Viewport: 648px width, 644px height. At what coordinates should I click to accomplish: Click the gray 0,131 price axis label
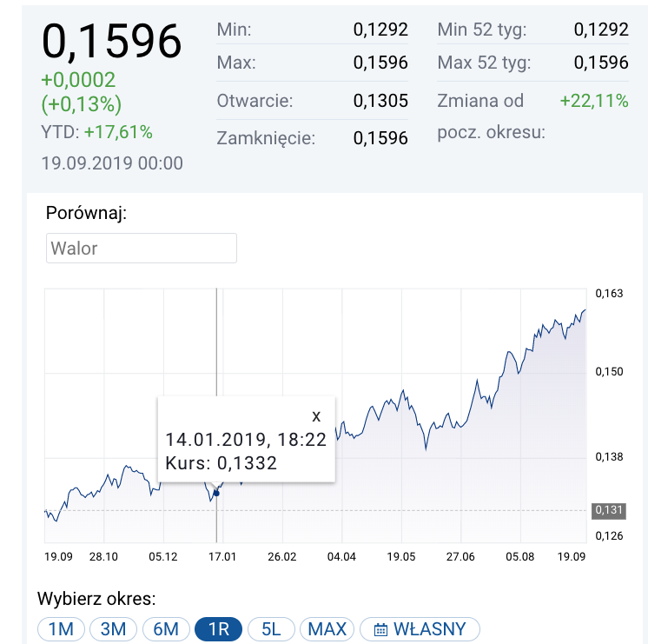pyautogui.click(x=607, y=510)
